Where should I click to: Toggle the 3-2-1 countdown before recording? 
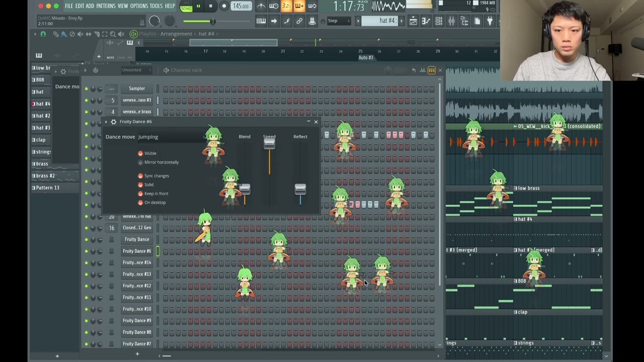(286, 6)
